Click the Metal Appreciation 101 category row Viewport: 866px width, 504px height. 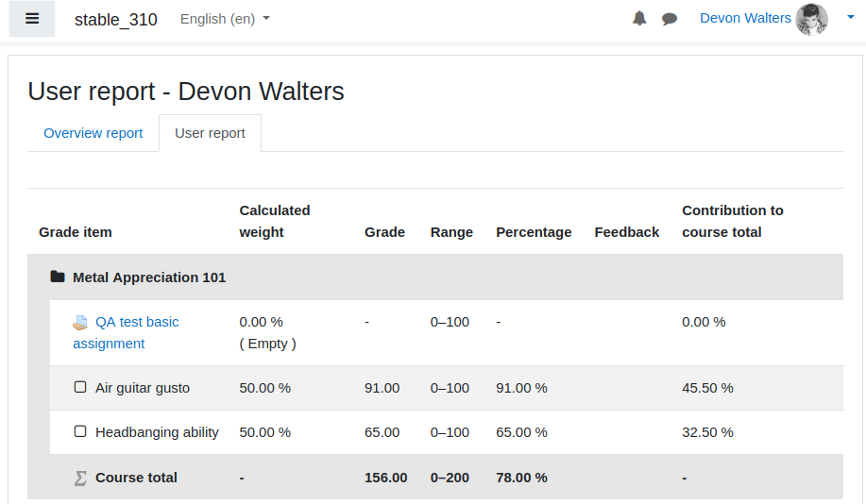point(435,277)
